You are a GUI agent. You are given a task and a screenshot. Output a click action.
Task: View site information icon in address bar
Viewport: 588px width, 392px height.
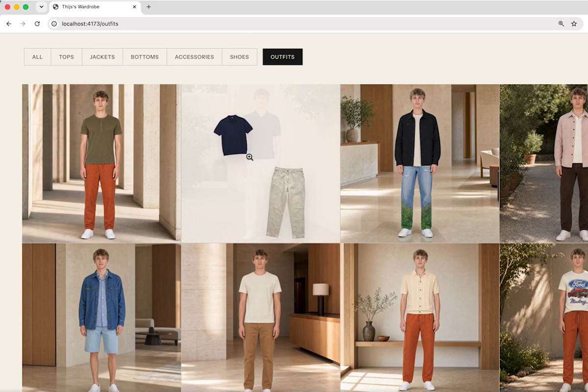(54, 24)
